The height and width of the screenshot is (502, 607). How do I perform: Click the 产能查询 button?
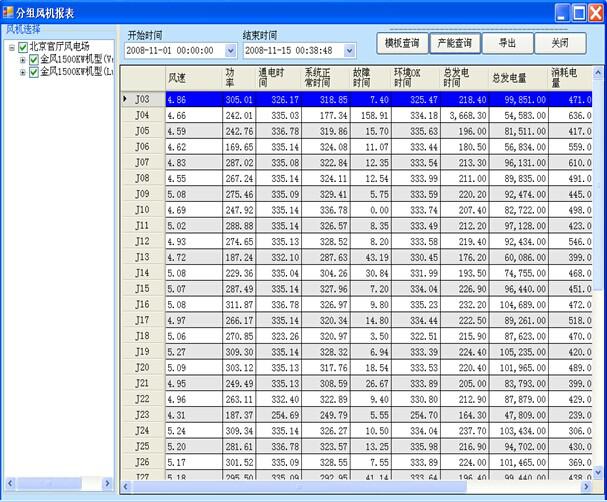455,43
